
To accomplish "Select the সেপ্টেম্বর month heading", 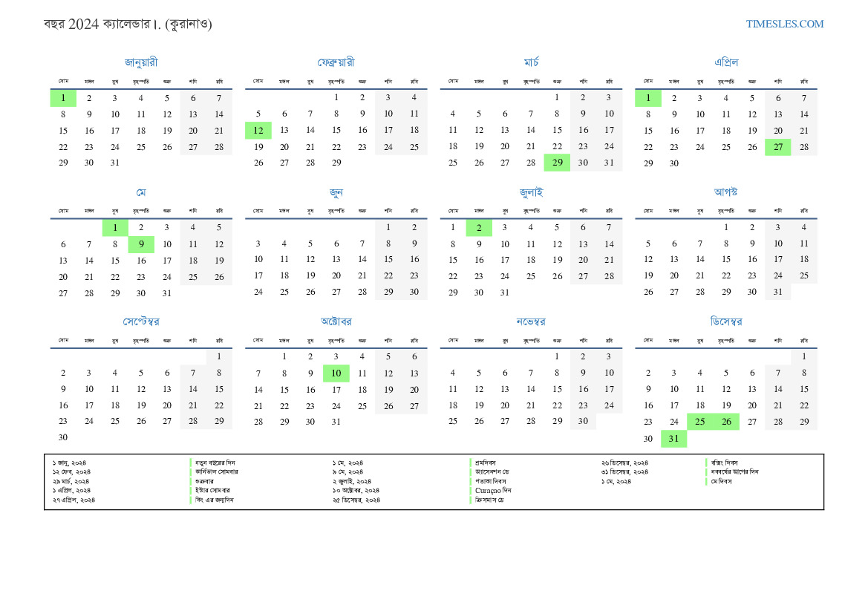I will (141, 321).
